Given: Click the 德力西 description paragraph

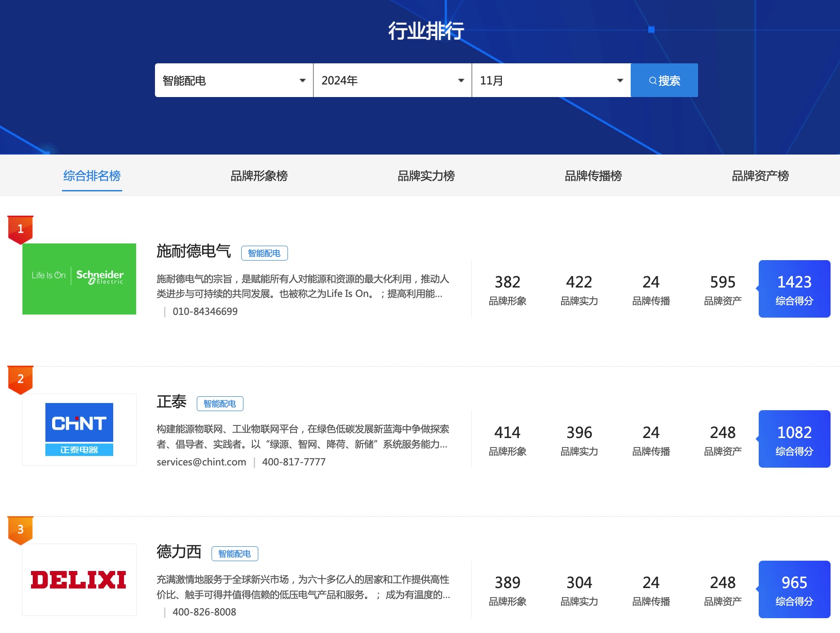Looking at the screenshot, I should pyautogui.click(x=303, y=587).
